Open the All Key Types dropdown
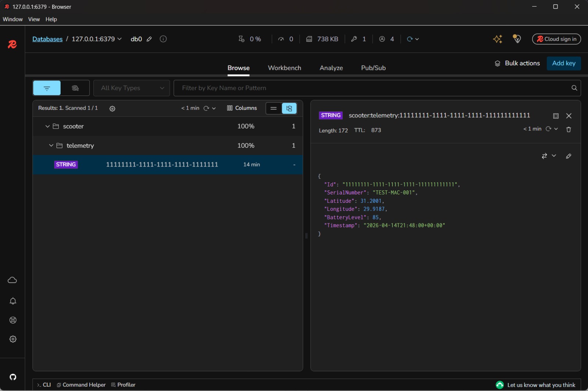 132,88
